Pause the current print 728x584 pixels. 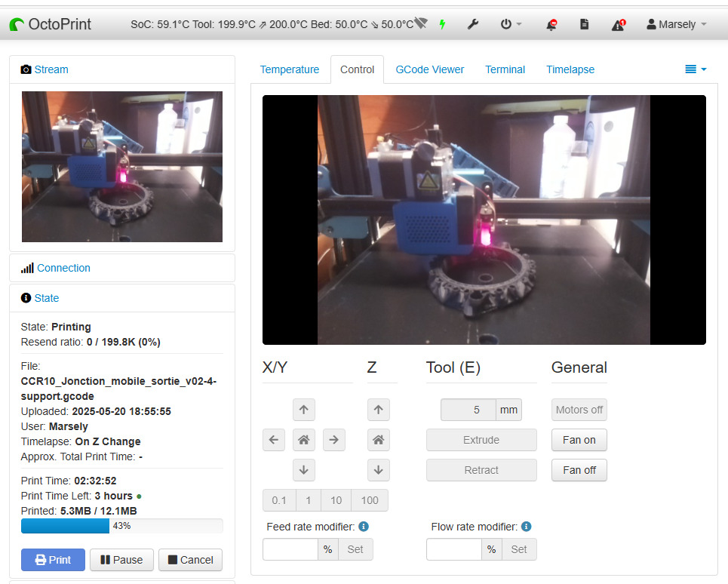[121, 560]
